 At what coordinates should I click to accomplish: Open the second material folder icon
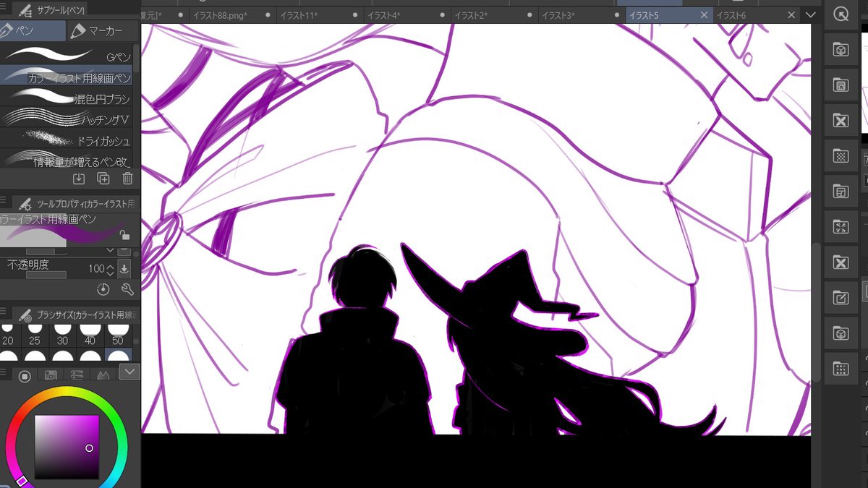click(841, 85)
